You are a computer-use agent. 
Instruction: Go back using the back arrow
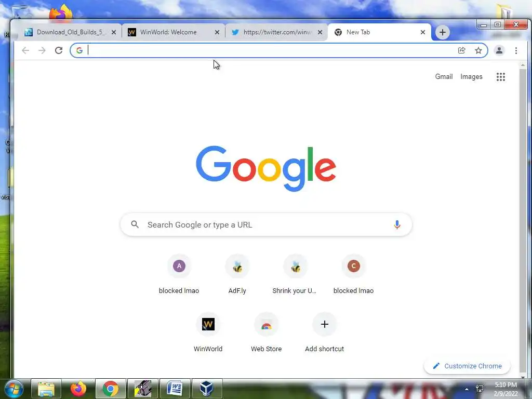[x=25, y=50]
